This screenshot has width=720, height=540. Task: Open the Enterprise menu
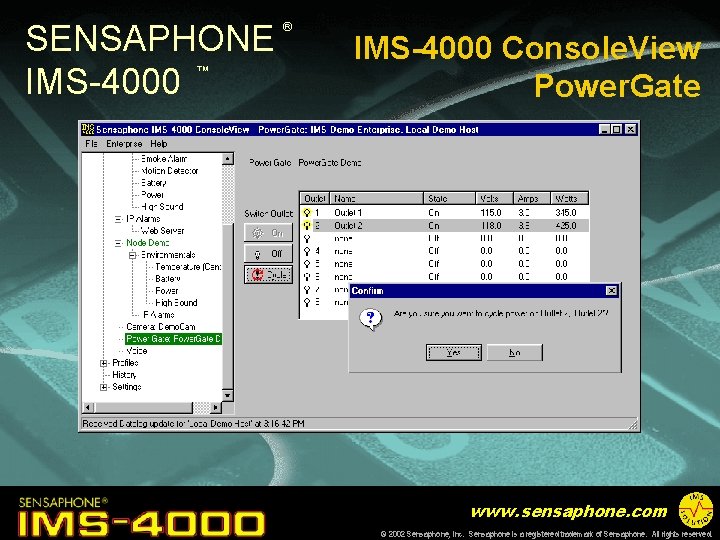tap(124, 144)
